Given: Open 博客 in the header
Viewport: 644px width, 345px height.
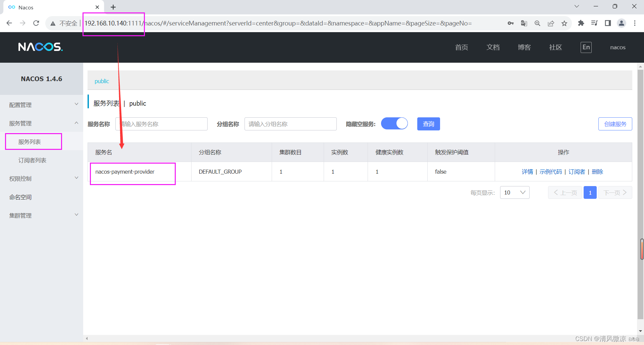Looking at the screenshot, I should click(524, 47).
